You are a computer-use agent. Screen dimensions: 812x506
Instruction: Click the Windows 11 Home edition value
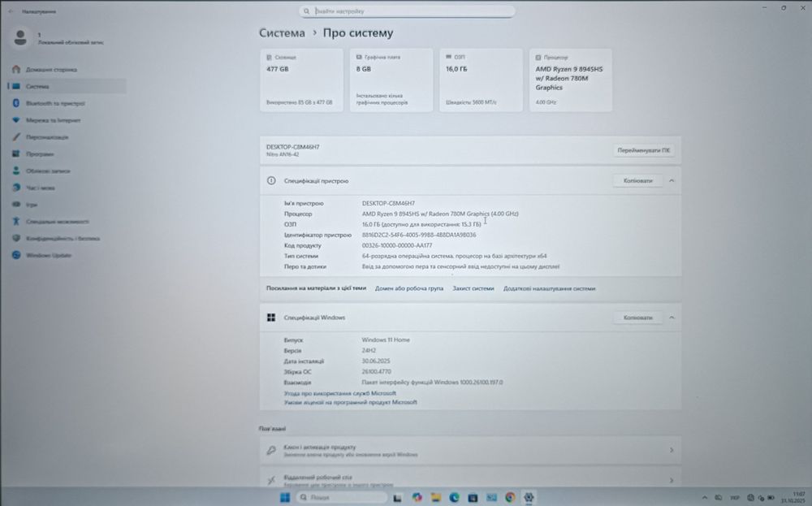click(385, 339)
